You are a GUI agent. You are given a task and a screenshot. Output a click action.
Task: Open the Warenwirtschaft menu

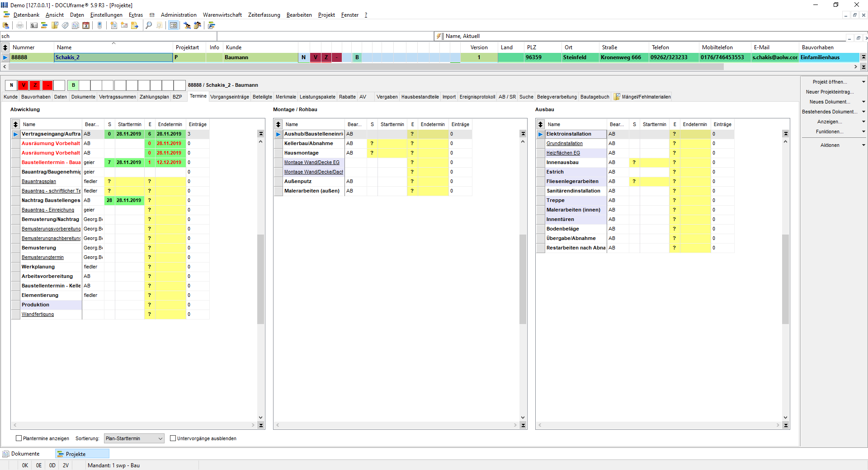(222, 15)
